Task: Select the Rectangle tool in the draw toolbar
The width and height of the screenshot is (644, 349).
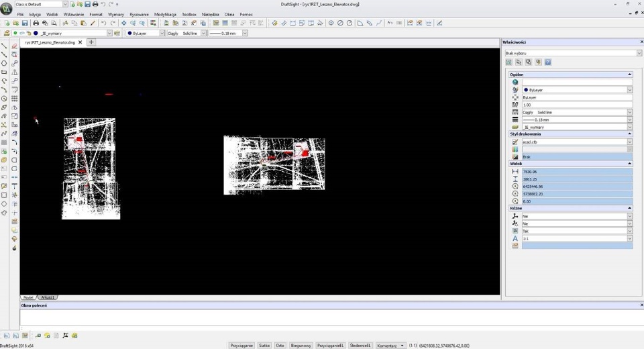Action: [x=4, y=72]
